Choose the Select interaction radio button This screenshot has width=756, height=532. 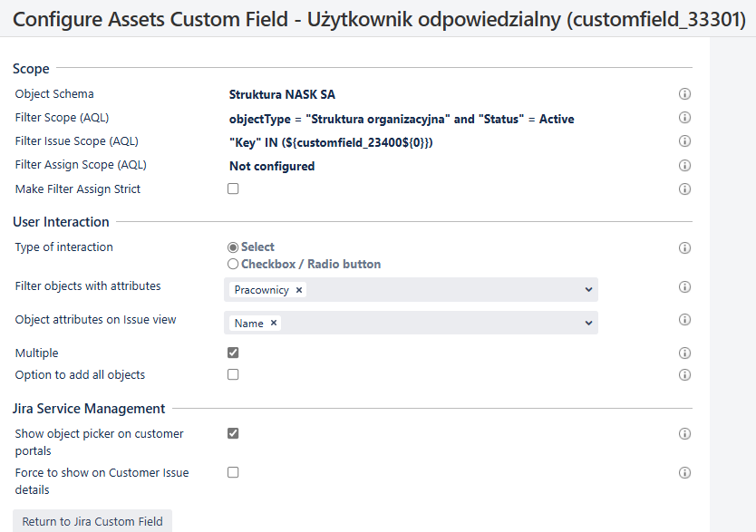[233, 247]
